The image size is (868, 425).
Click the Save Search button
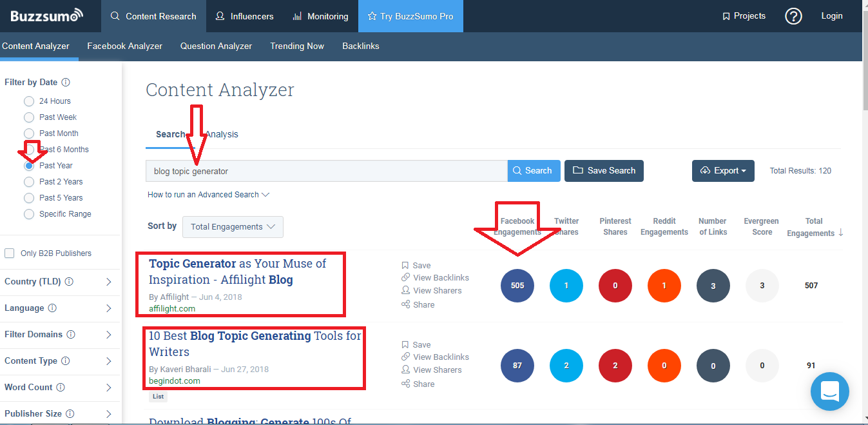pos(604,171)
